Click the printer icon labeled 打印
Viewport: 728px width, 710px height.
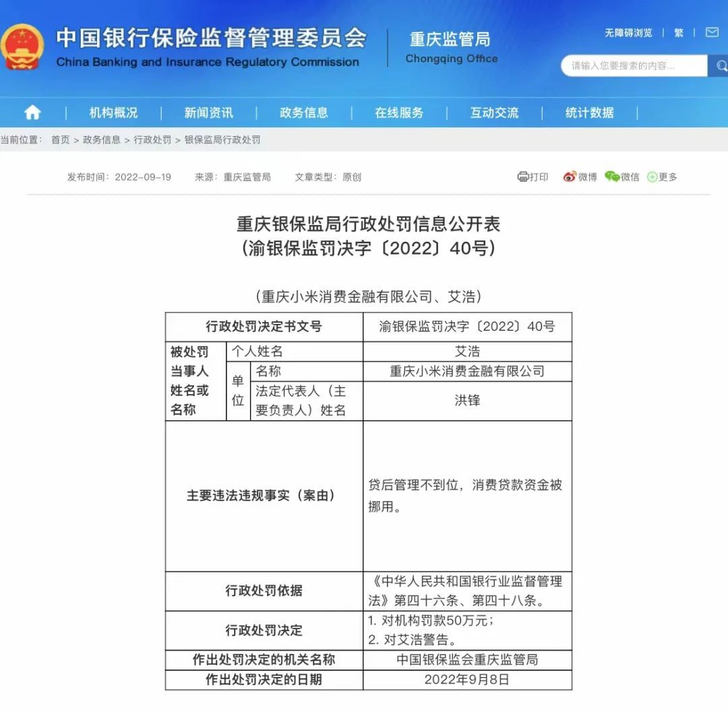point(523,176)
